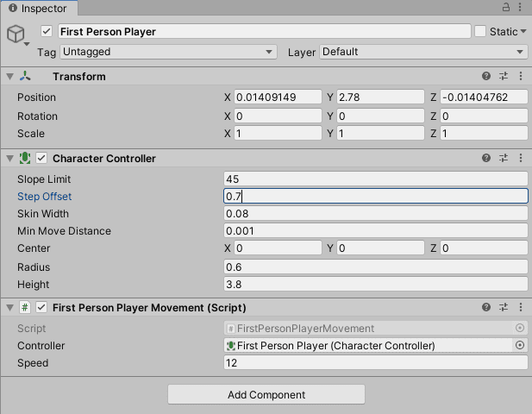Click the Add Component button
The height and width of the screenshot is (414, 532).
tap(266, 395)
